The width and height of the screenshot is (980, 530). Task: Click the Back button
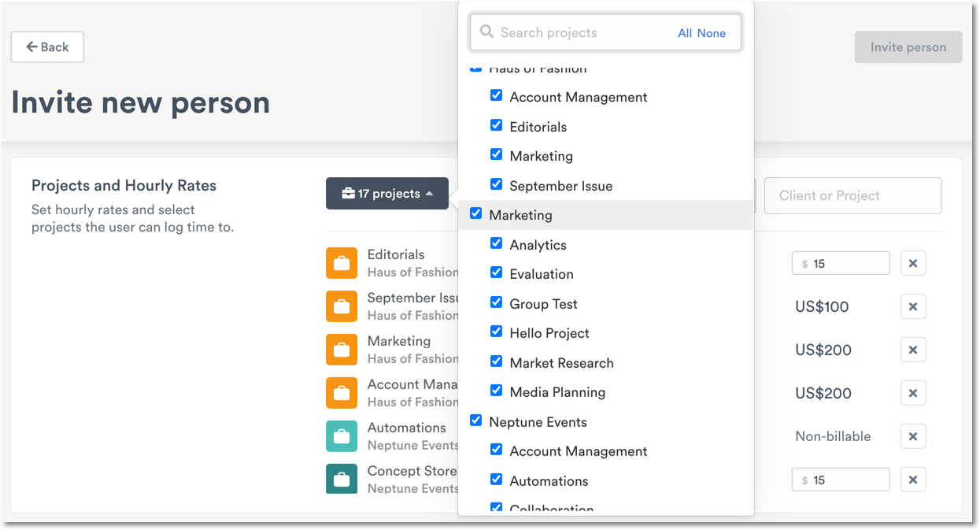tap(47, 46)
